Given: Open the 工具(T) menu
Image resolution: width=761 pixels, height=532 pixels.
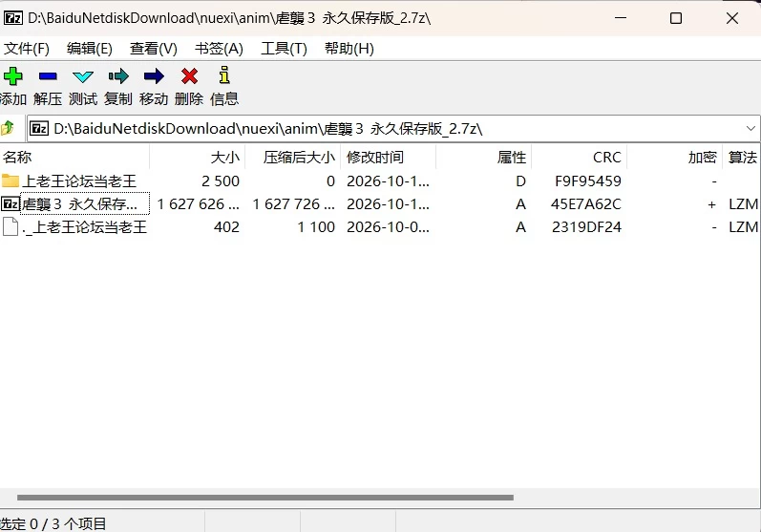Looking at the screenshot, I should [284, 49].
